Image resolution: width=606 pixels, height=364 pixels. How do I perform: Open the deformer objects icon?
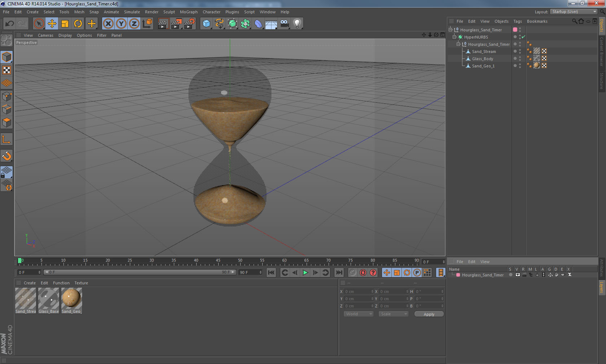click(x=258, y=24)
